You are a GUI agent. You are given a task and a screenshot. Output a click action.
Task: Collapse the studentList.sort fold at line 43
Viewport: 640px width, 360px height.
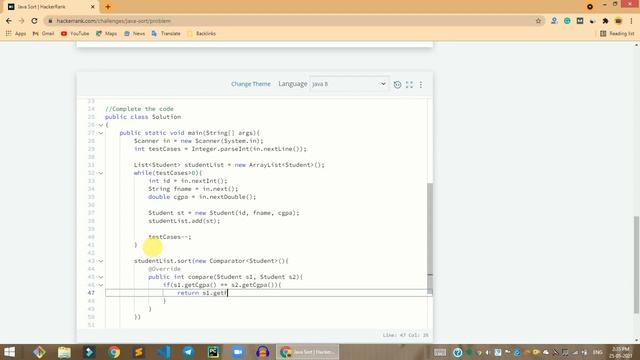(x=101, y=261)
